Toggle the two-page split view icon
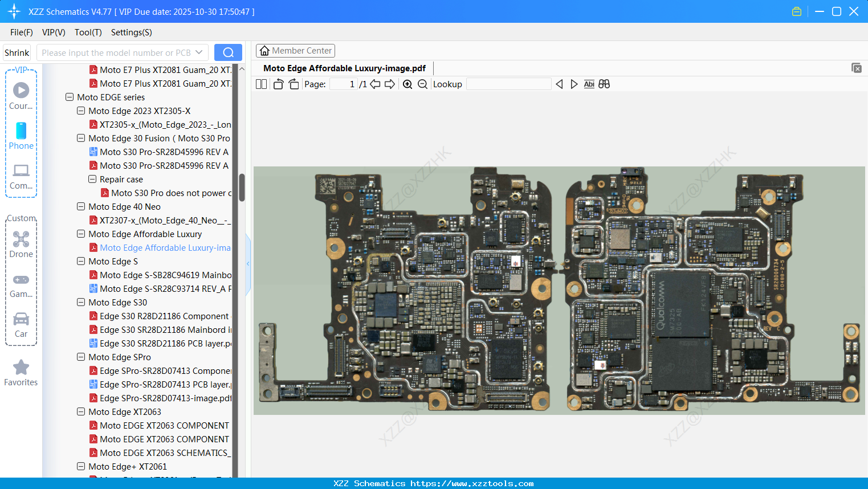 261,84
